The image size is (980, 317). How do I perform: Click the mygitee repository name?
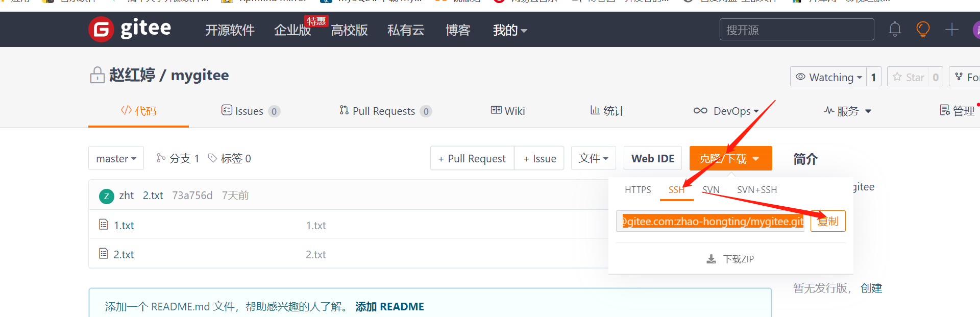[200, 76]
